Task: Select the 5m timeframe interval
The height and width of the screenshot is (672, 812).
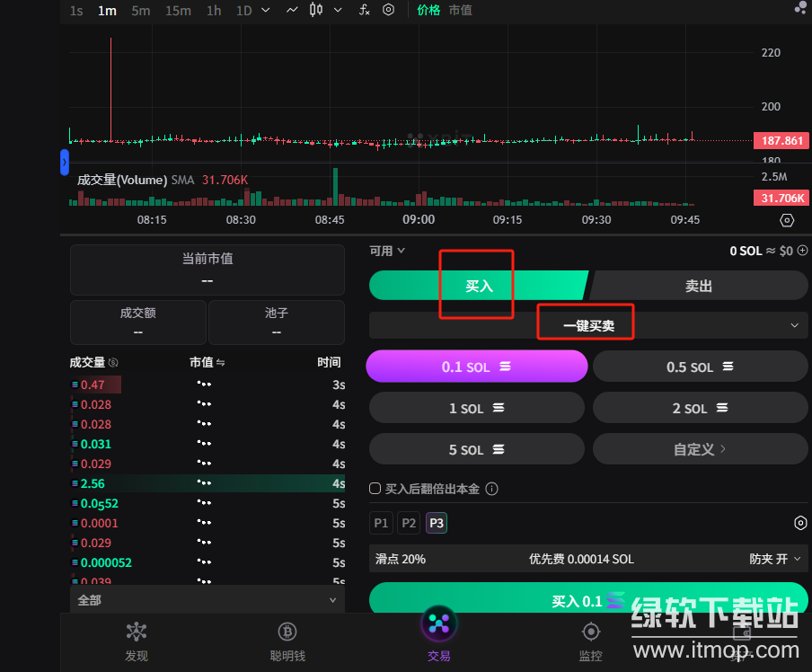Action: [x=140, y=10]
